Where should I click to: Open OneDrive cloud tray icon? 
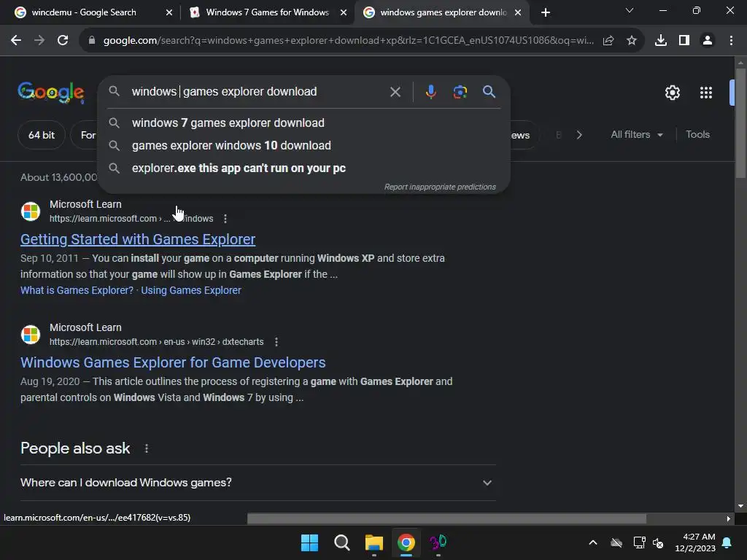pos(616,542)
